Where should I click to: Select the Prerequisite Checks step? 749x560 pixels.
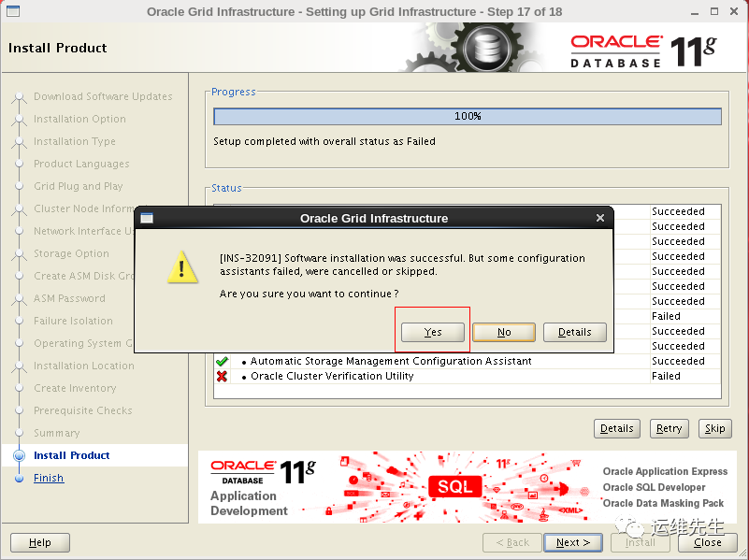point(83,410)
